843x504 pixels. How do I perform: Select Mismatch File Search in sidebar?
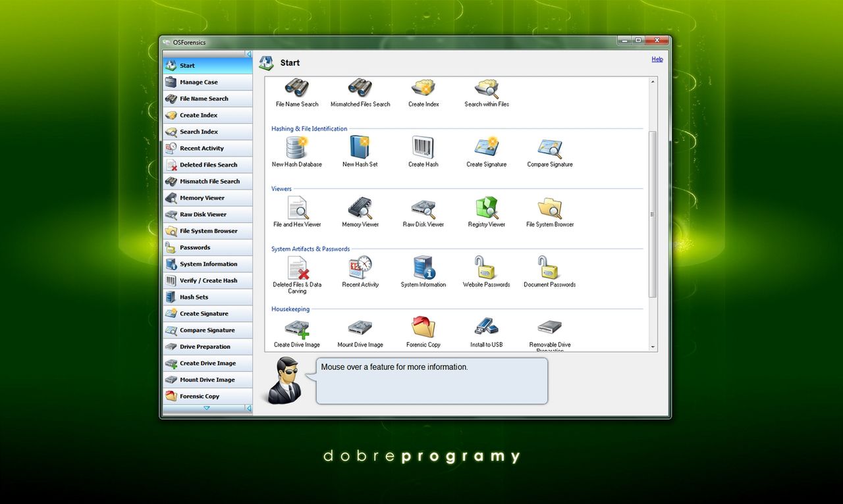tap(207, 181)
